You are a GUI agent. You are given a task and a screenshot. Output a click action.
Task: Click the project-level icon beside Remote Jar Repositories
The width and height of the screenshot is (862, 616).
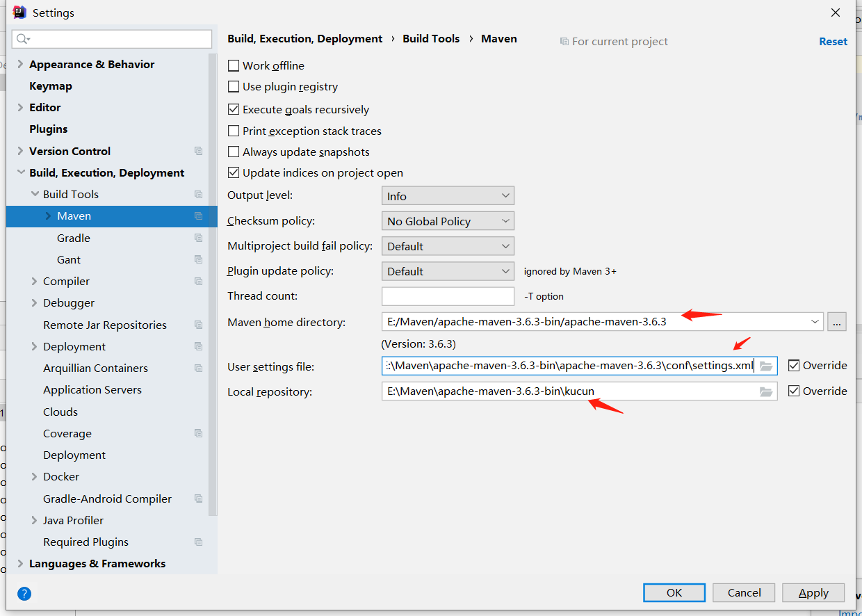199,325
